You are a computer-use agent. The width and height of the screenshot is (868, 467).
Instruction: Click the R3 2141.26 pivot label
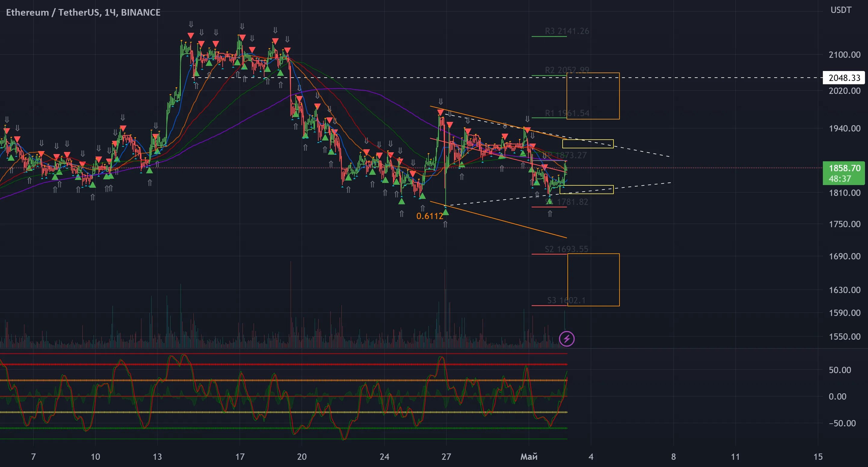567,31
